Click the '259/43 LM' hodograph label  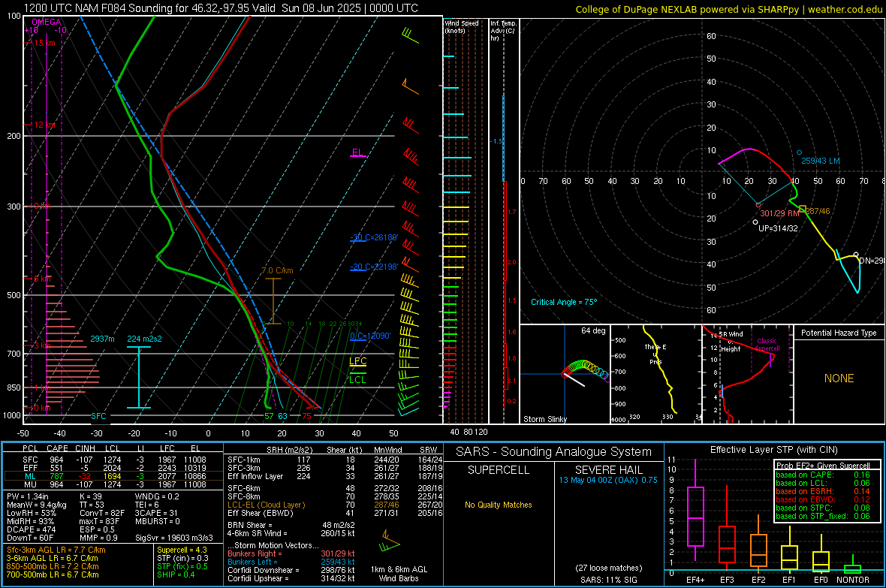821,161
